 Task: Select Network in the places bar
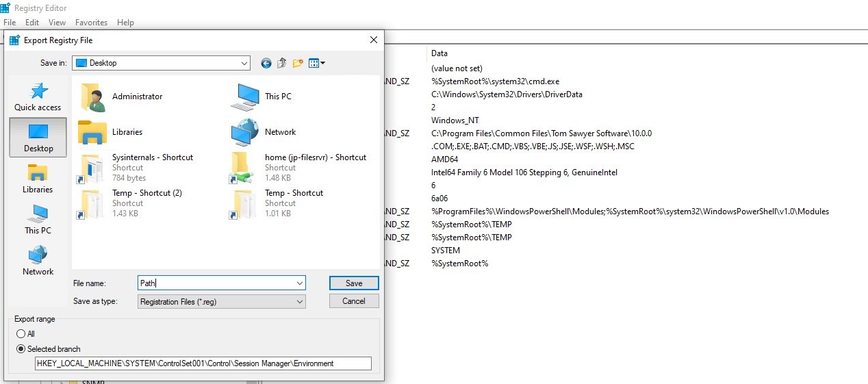click(x=38, y=261)
